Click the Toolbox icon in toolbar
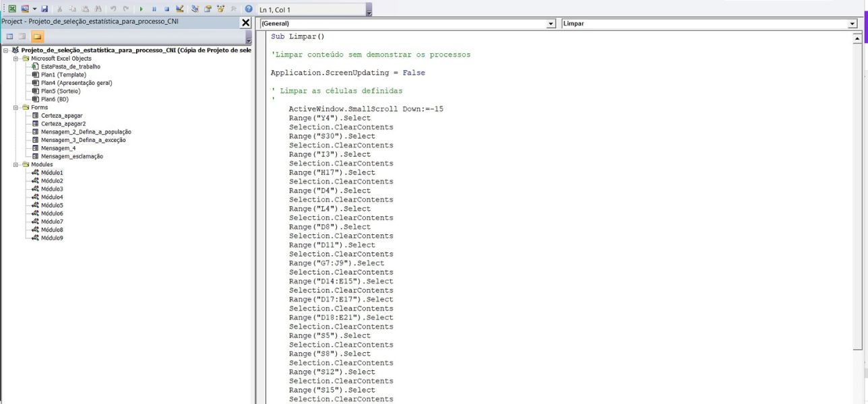This screenshot has width=868, height=404. 233,9
